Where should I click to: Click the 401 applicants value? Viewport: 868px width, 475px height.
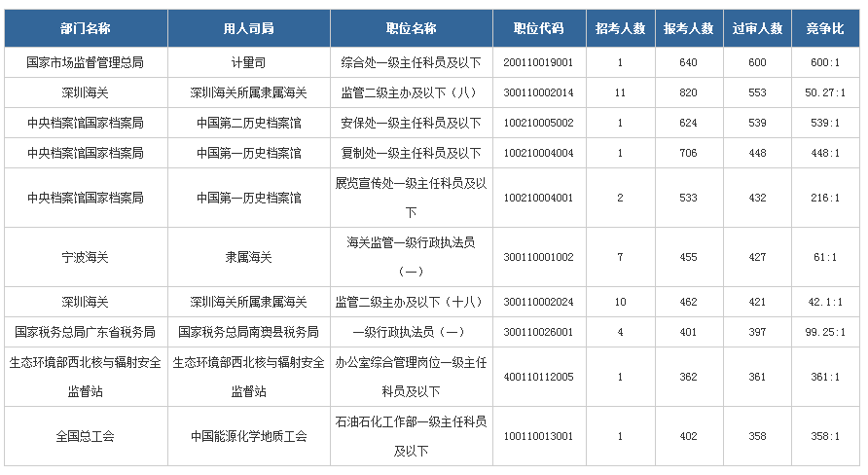(x=689, y=332)
